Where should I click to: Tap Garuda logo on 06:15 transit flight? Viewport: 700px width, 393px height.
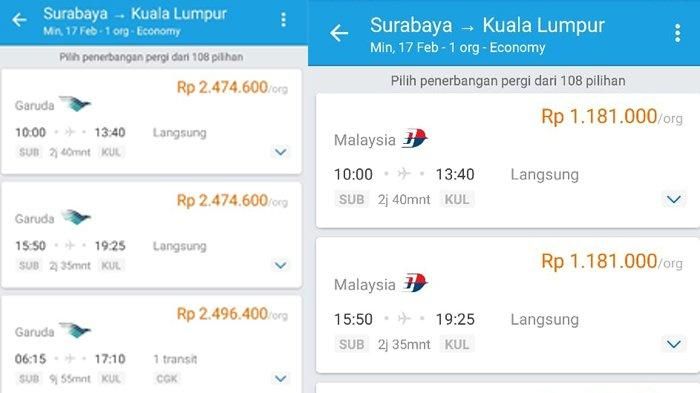tap(75, 330)
